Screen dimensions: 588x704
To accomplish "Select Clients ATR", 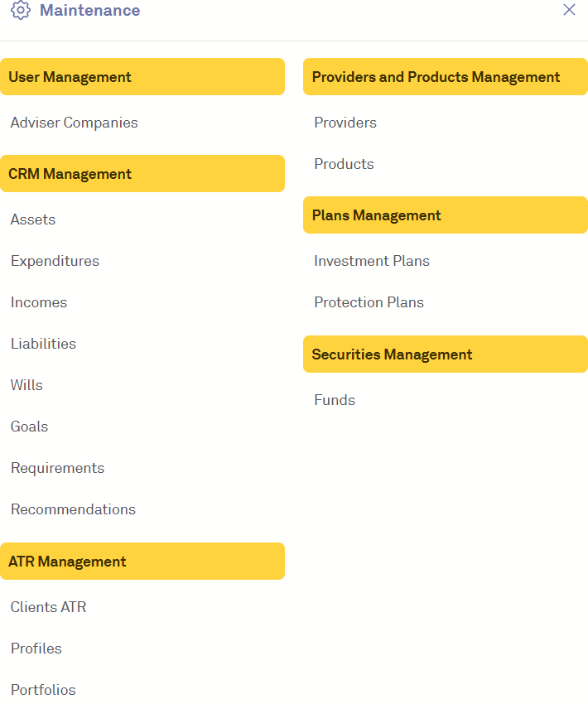I will pyautogui.click(x=48, y=607).
